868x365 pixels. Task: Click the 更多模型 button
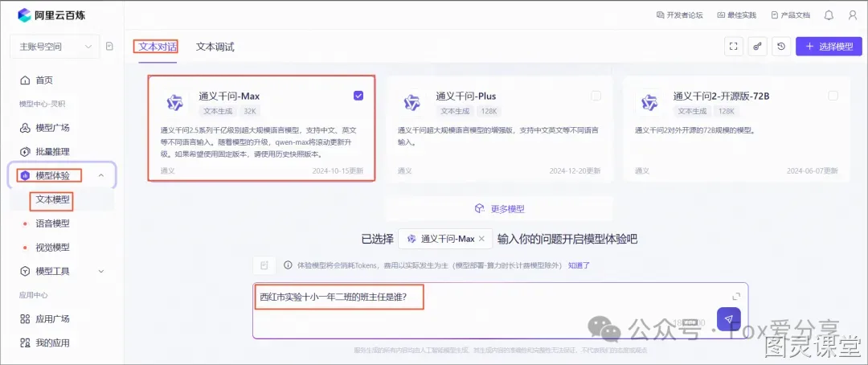point(500,209)
